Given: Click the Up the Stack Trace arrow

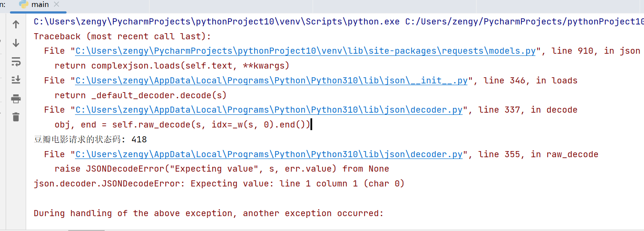Looking at the screenshot, I should click(16, 24).
